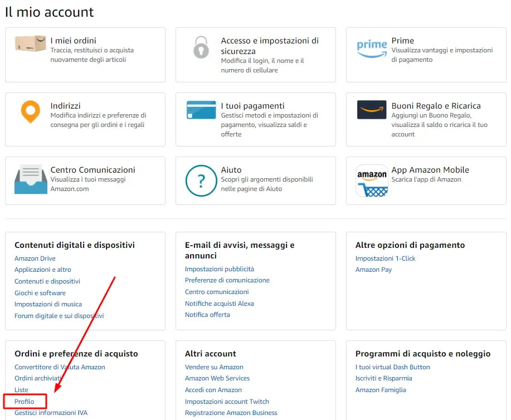Image resolution: width=511 pixels, height=420 pixels.
Task: Click the question mark Aiuto icon
Action: 201,180
